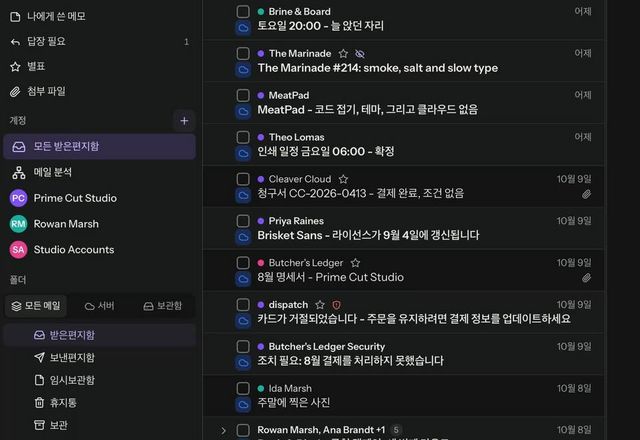Open 메일 분석 mail analytics
This screenshot has width=640, height=440.
click(x=99, y=173)
